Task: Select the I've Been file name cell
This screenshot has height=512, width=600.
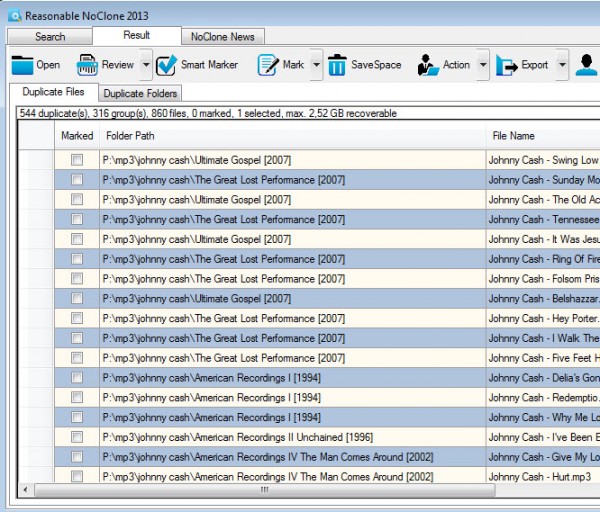Action: [x=543, y=437]
